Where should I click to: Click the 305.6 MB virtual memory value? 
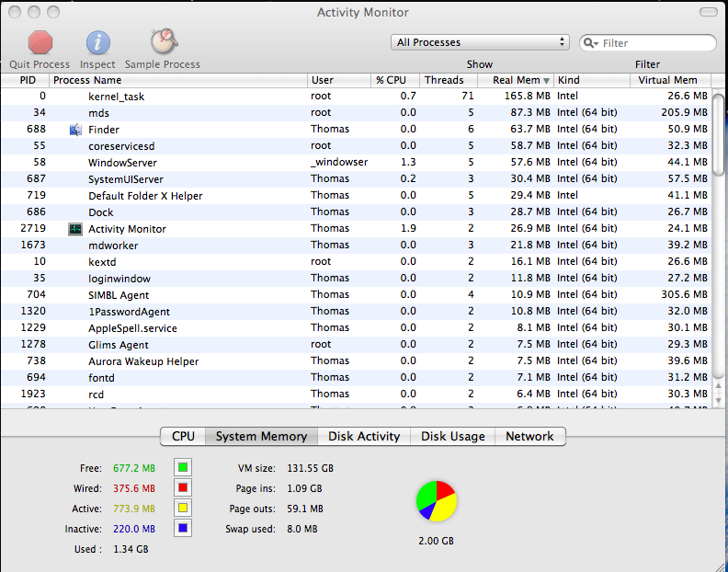(x=685, y=294)
